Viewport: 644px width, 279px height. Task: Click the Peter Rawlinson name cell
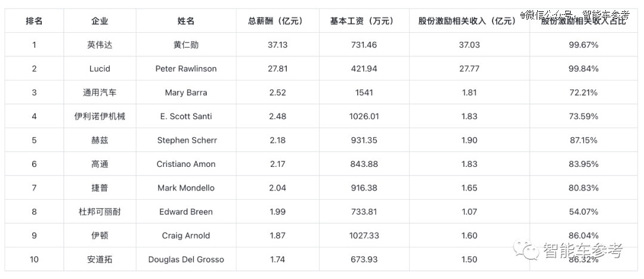click(186, 69)
